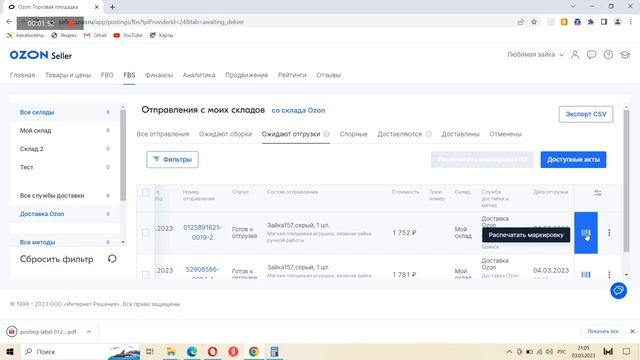This screenshot has width=640, height=360.
Task: Click the reset filter refresh icon
Action: pyautogui.click(x=112, y=259)
